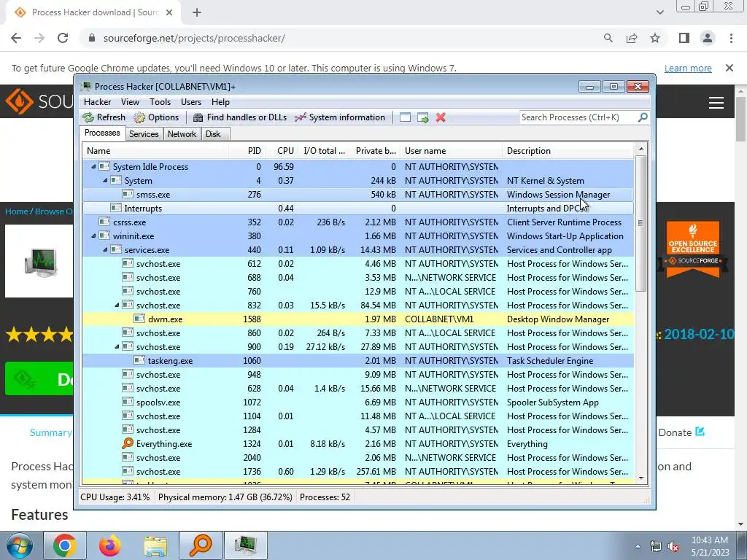This screenshot has width=747, height=560.
Task: Open Windows Start button
Action: [19, 545]
